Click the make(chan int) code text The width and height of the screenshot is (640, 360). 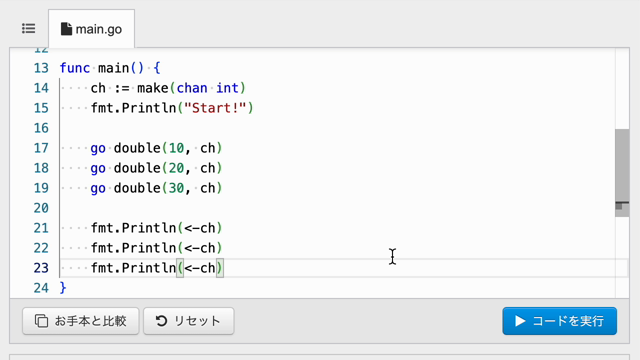pyautogui.click(x=191, y=88)
